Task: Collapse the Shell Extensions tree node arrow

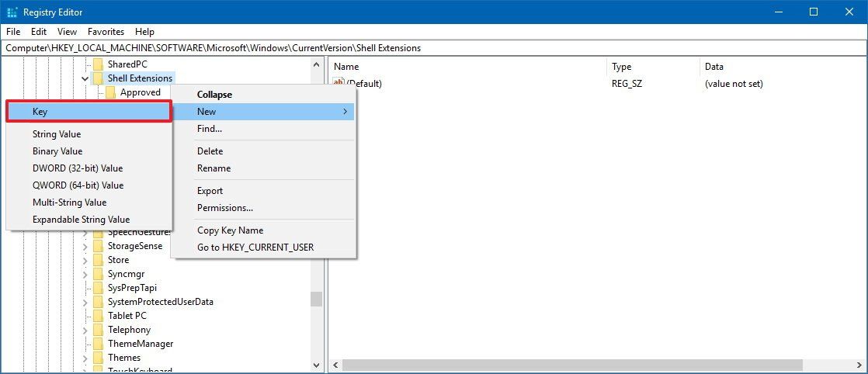Action: click(85, 78)
